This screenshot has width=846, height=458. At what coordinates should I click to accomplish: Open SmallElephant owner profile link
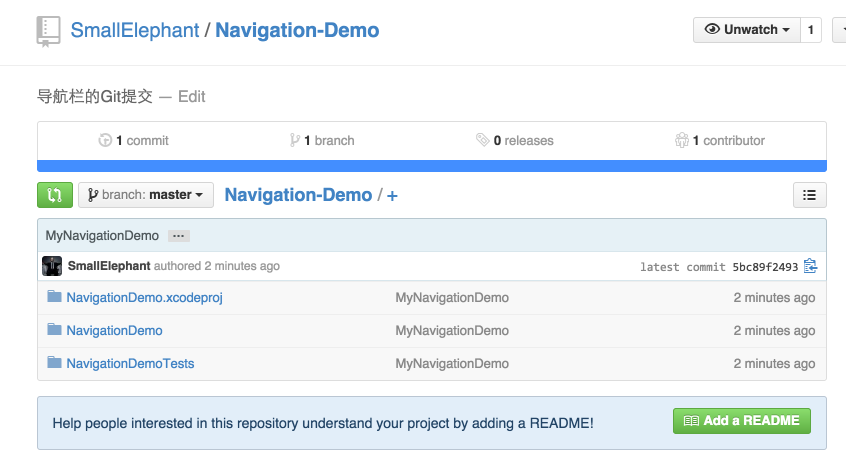pos(134,30)
